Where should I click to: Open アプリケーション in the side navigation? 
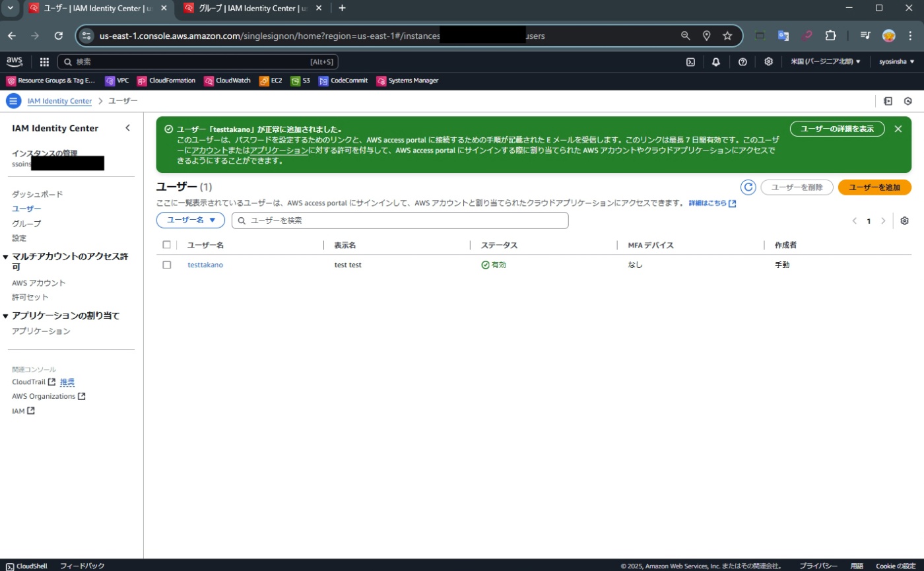coord(41,331)
